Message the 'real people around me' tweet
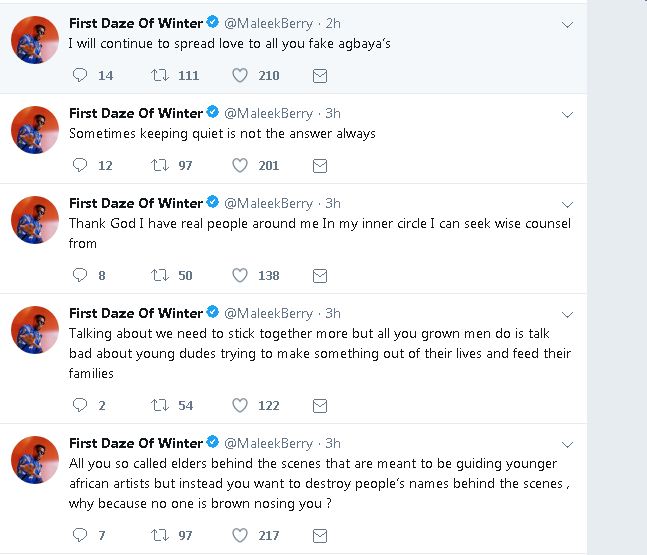Viewport: 647px width, 555px height. 320,275
